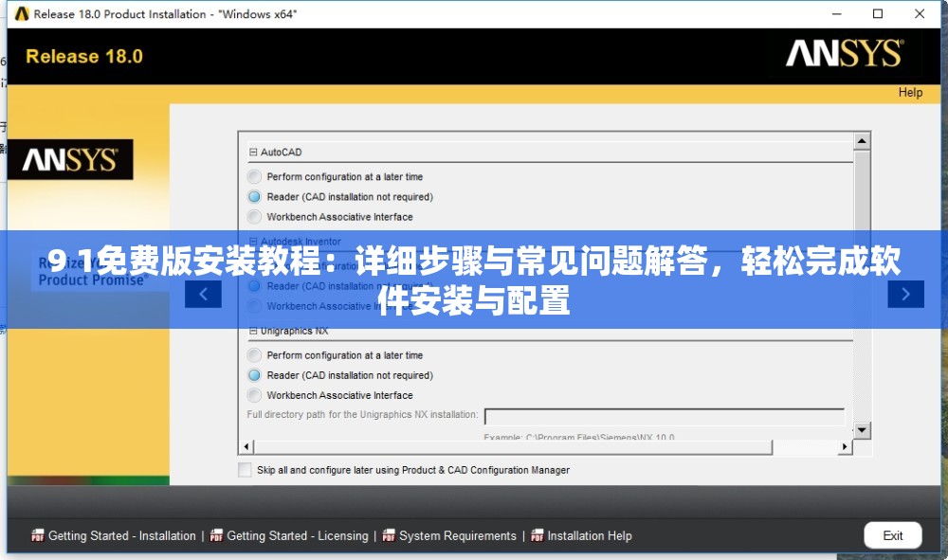Click the Unigraphics NX installation directory field

coord(664,417)
